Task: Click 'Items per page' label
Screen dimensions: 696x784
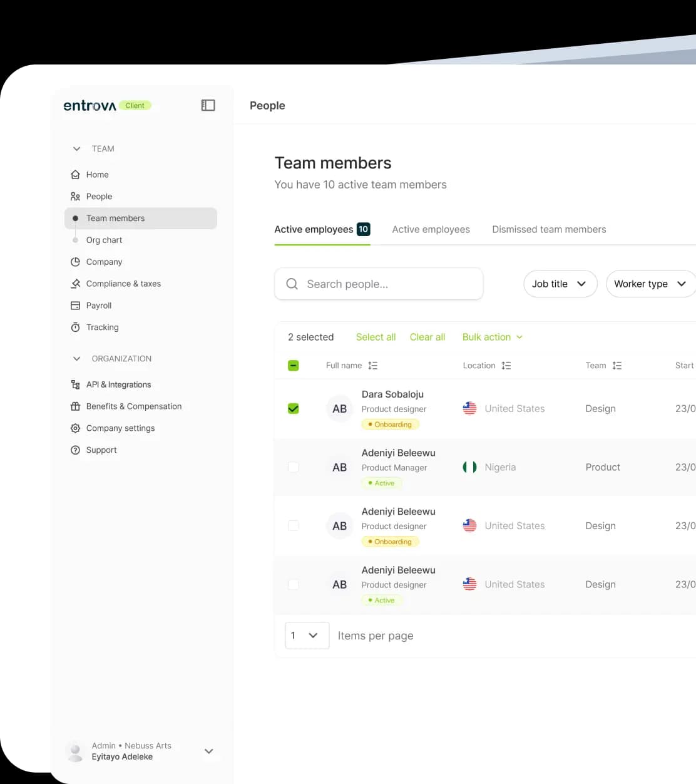Action: coord(376,636)
